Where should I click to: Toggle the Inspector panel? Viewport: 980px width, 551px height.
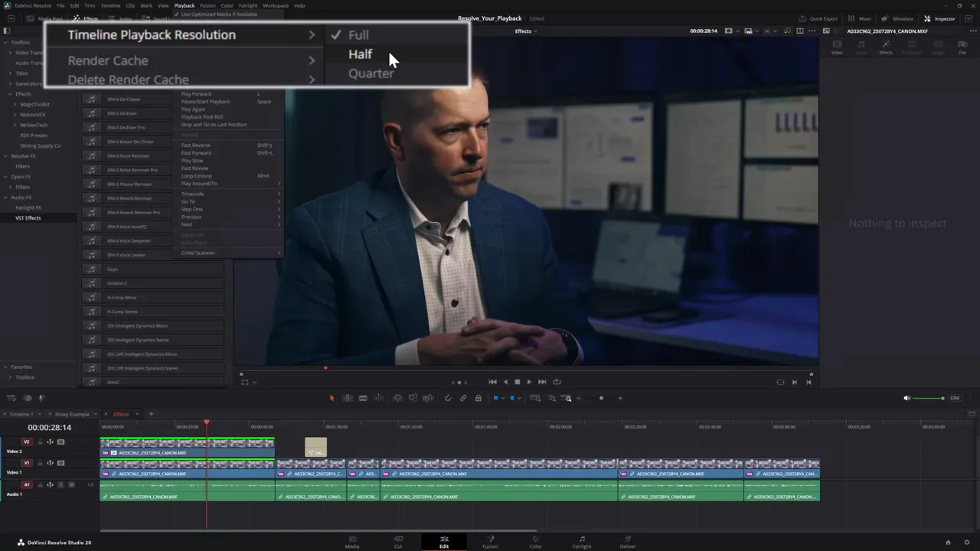[939, 18]
